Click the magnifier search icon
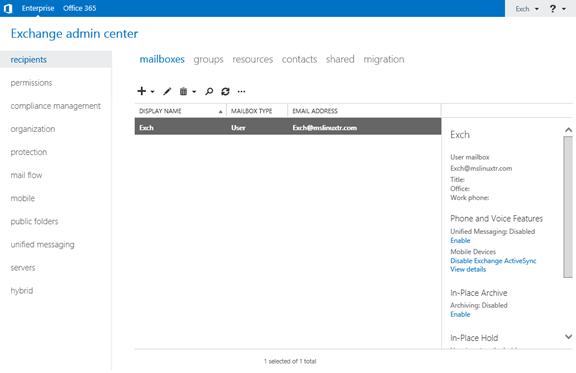This screenshot has height=373, width=576. tap(209, 92)
